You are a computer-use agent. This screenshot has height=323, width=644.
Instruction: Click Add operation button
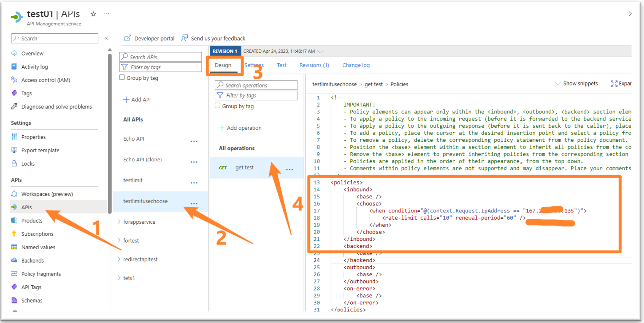point(240,128)
